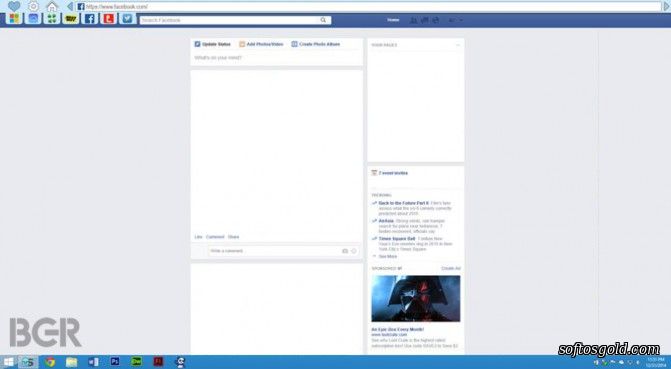Open Your Pages panel options chevron
This screenshot has width=671, height=369.
(458, 45)
